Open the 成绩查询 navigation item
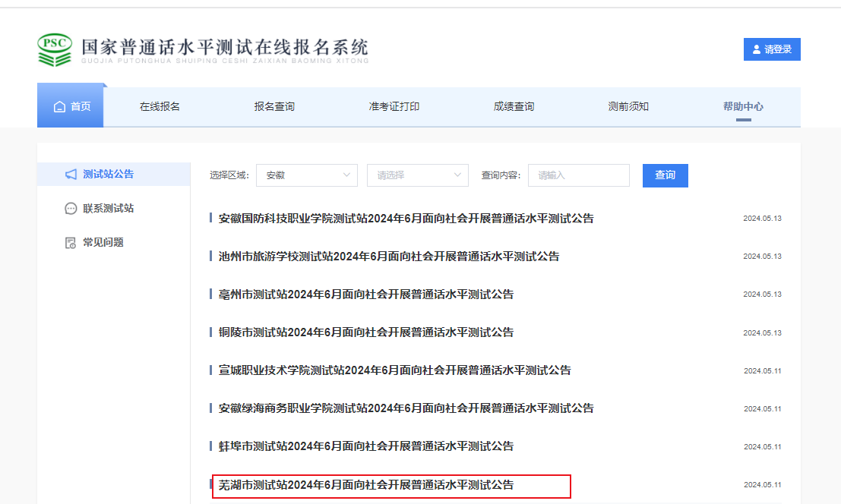This screenshot has width=841, height=504. click(514, 107)
